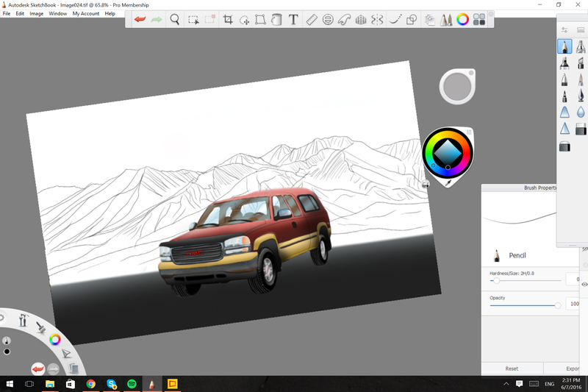This screenshot has width=588, height=392.
Task: Click the color saturation diamond in color puck
Action: 448,153
